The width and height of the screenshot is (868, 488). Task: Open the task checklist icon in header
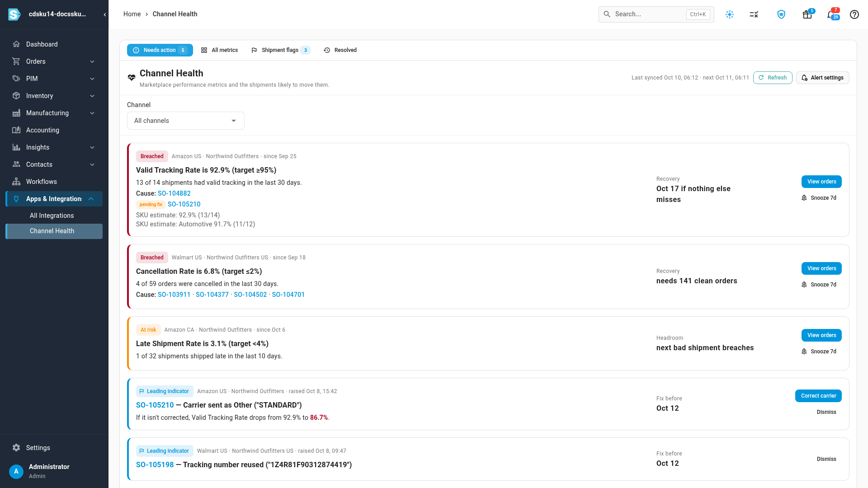pos(754,14)
